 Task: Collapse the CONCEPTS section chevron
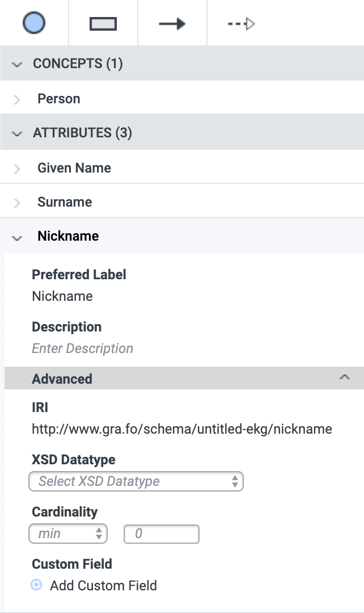pyautogui.click(x=17, y=64)
